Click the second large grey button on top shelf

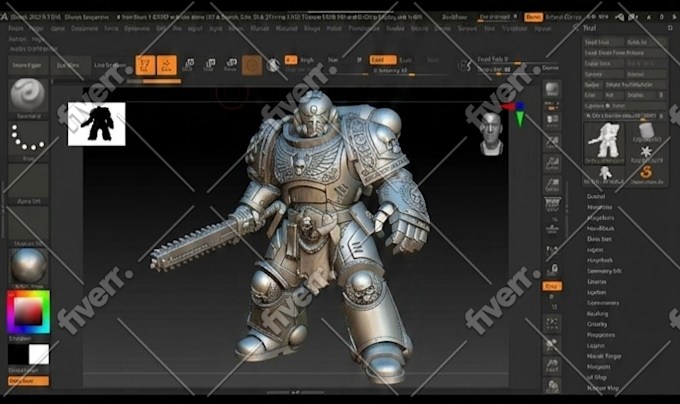pyautogui.click(x=69, y=65)
